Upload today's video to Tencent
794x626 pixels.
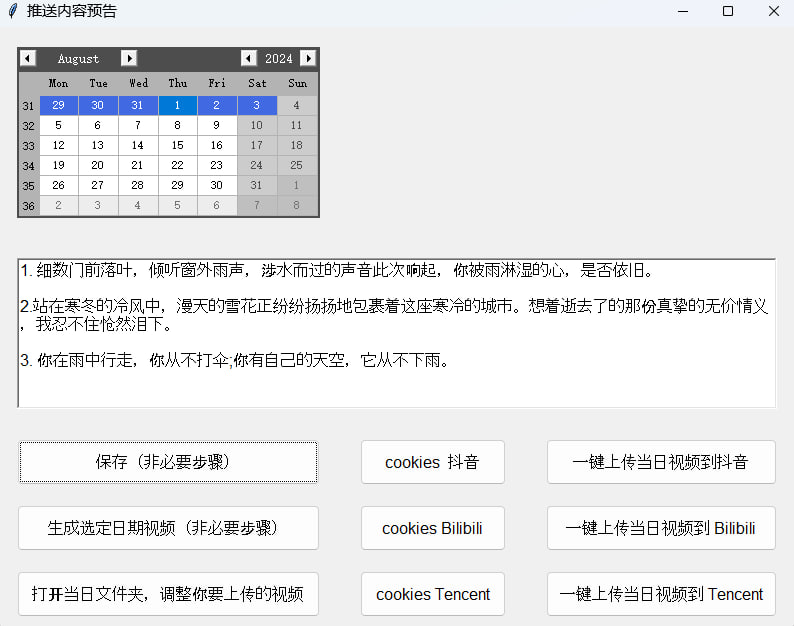[660, 594]
